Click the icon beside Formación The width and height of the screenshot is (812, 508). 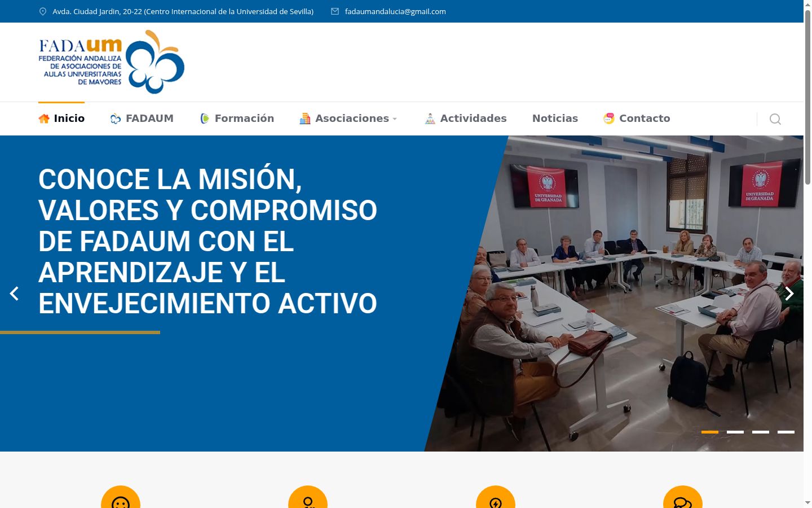205,119
